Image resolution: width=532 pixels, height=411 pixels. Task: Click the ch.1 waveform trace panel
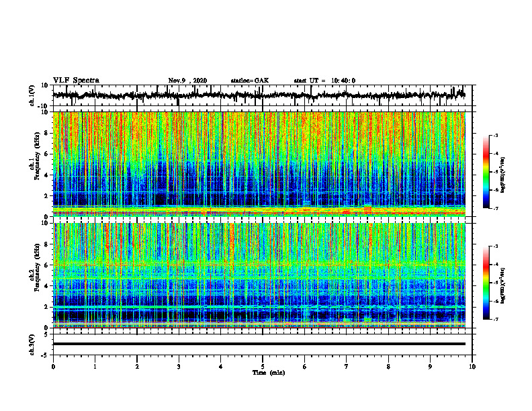point(263,95)
